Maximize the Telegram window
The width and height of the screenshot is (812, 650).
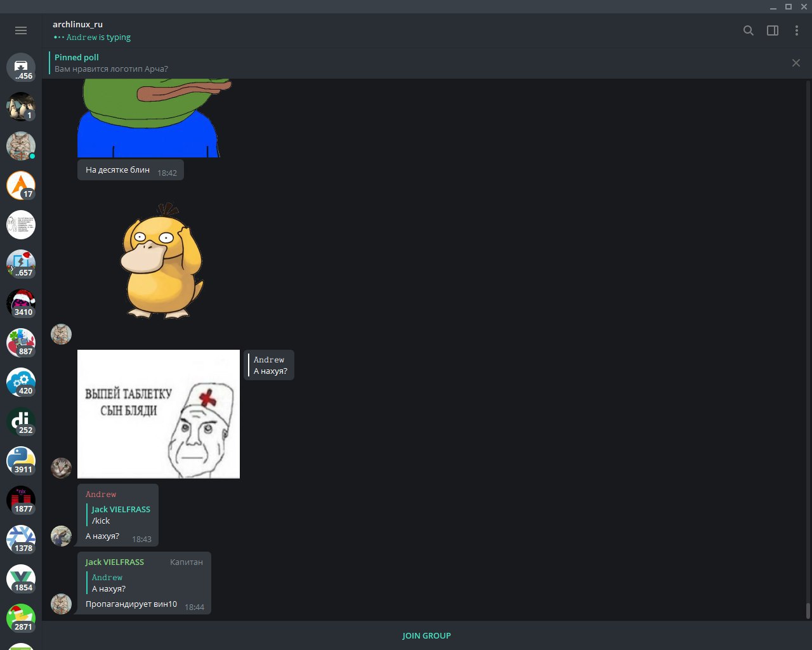[x=789, y=6]
